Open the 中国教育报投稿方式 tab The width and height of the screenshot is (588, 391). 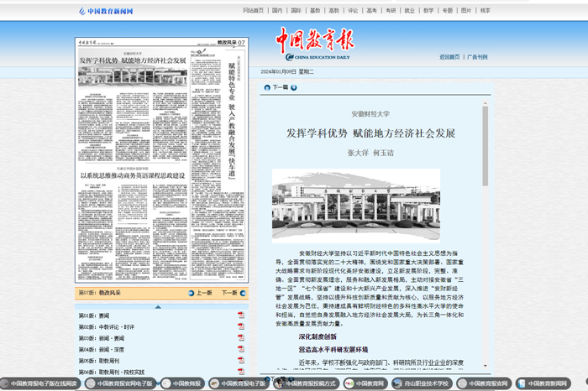point(306,383)
